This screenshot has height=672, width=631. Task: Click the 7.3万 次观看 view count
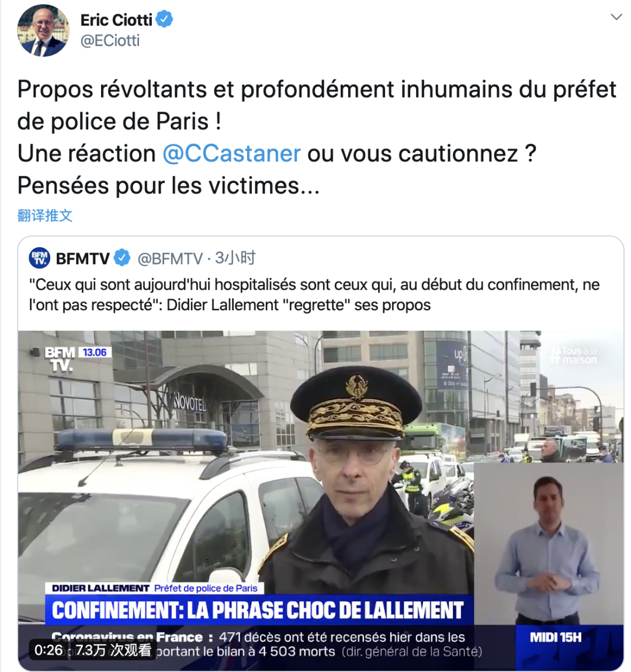pyautogui.click(x=113, y=650)
